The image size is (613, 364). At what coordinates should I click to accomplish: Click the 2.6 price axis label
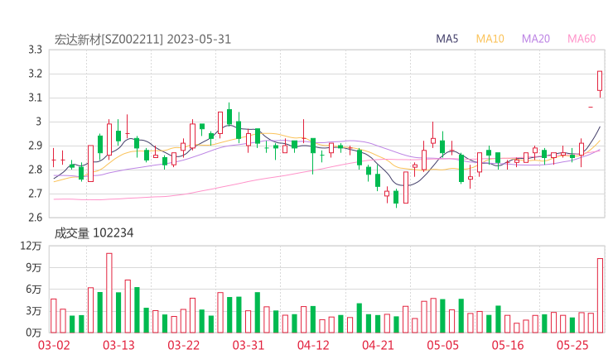pyautogui.click(x=35, y=218)
